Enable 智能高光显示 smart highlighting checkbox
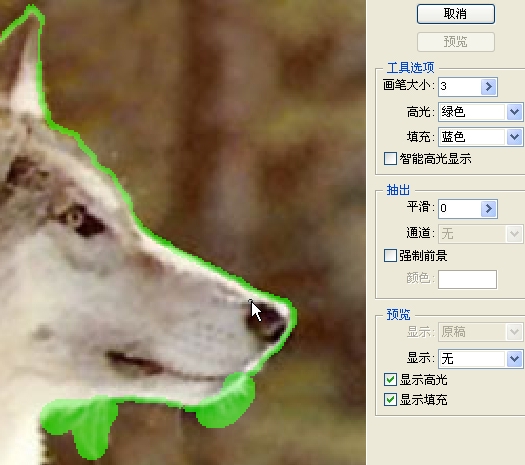Viewport: 525px width, 465px height. tap(390, 159)
